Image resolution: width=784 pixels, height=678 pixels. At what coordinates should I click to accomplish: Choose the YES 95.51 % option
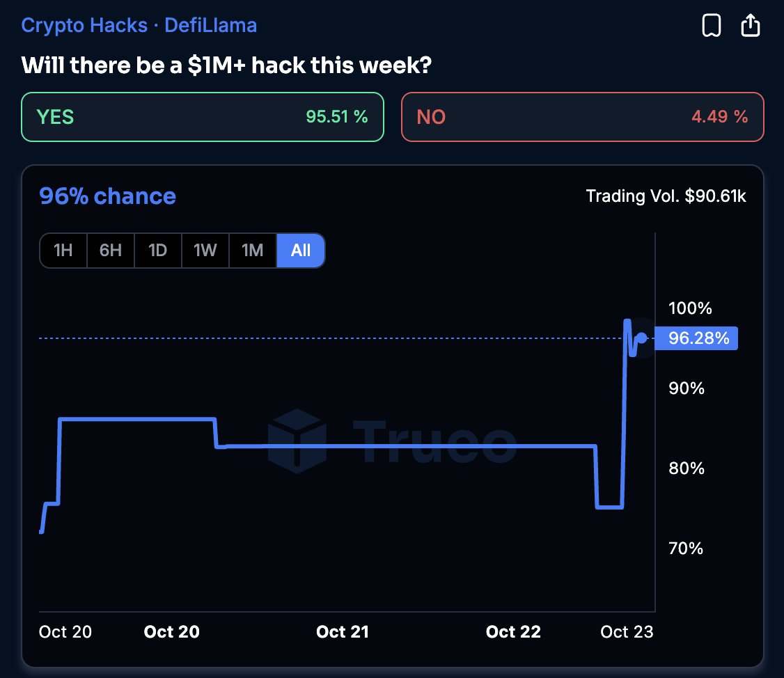pos(203,117)
